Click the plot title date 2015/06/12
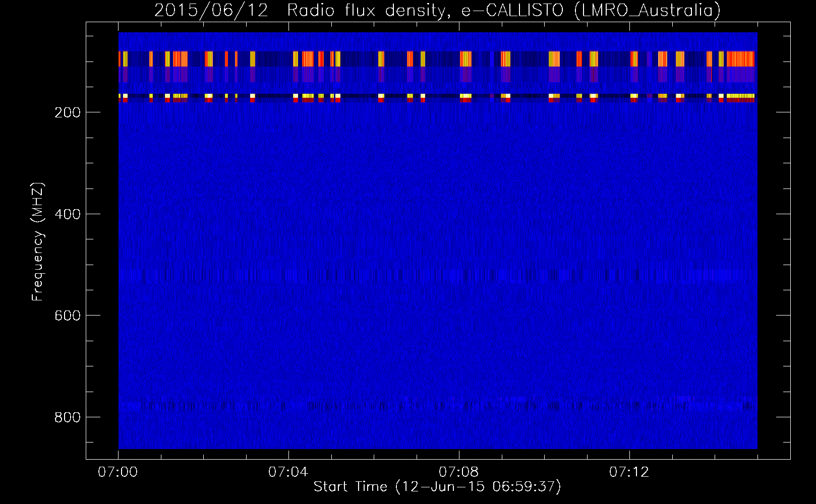This screenshot has height=504, width=816. (211, 10)
